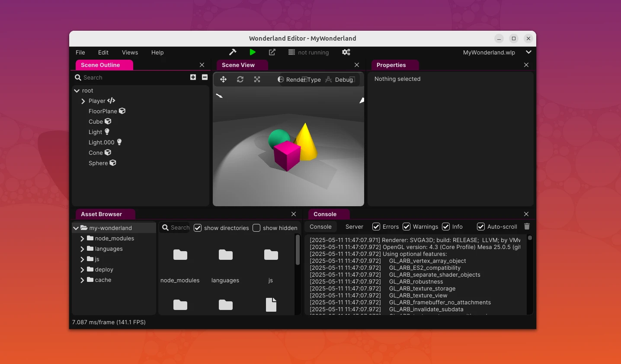The image size is (621, 364).
Task: Enable show hidden files in Asset Browser
Action: pos(257,228)
